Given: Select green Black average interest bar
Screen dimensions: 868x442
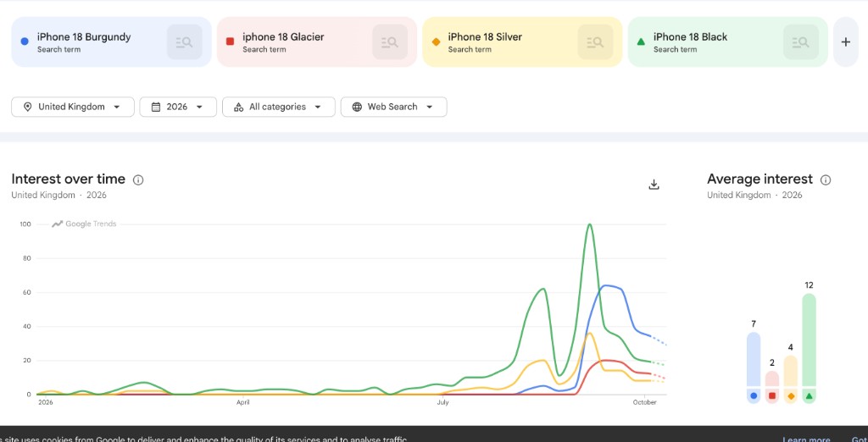Looking at the screenshot, I should (809, 348).
